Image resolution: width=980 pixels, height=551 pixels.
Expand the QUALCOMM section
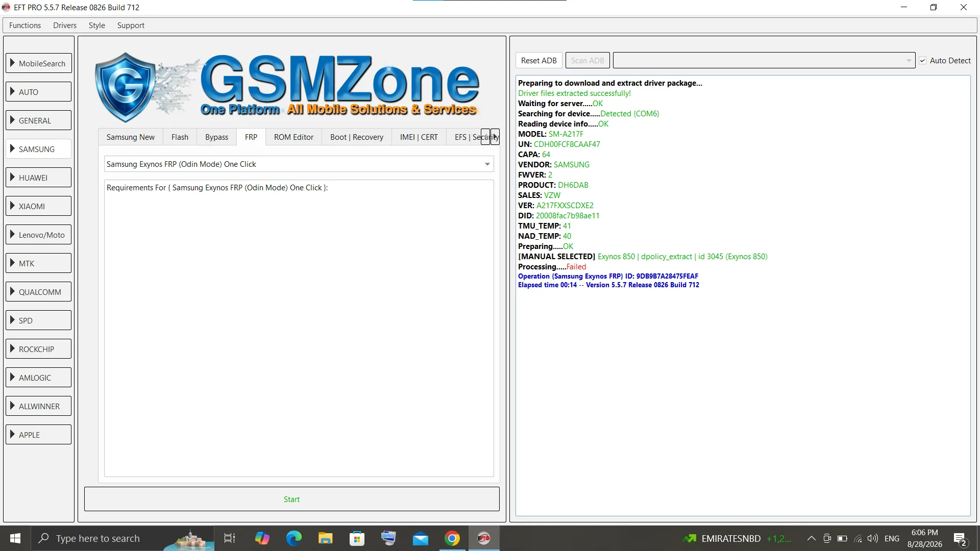coord(39,292)
